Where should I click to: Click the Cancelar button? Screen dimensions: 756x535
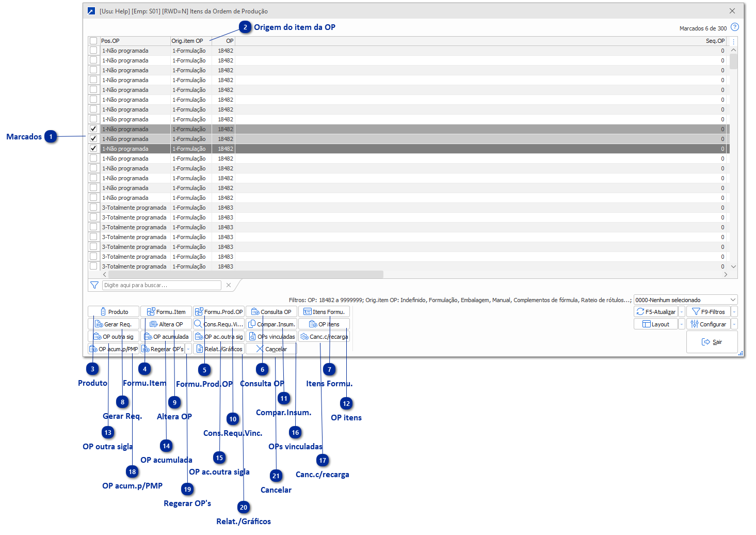pos(271,349)
